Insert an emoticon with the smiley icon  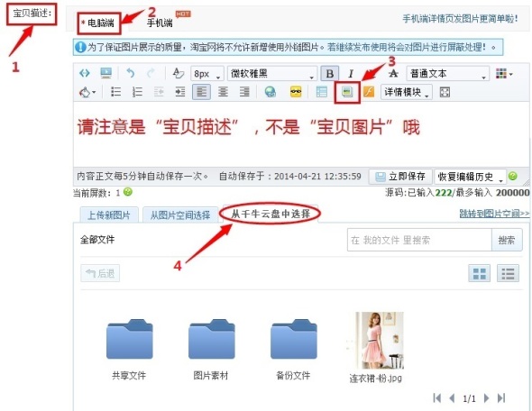click(296, 92)
